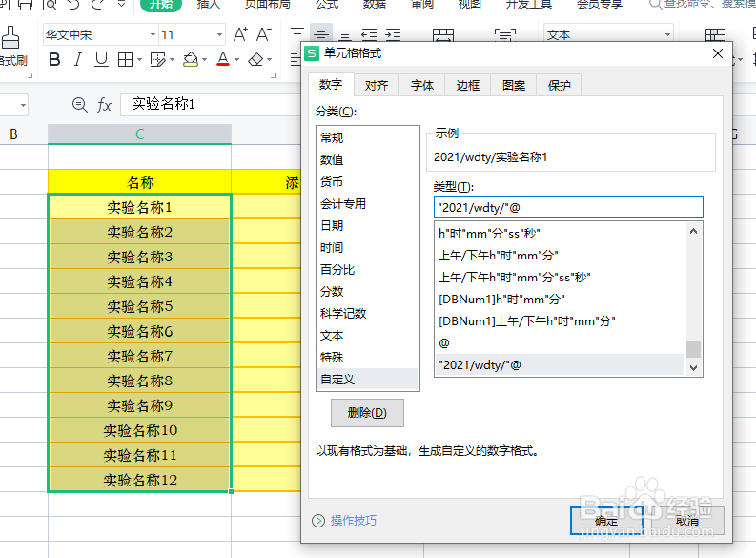Select the 常规 category
The image size is (756, 558).
367,138
